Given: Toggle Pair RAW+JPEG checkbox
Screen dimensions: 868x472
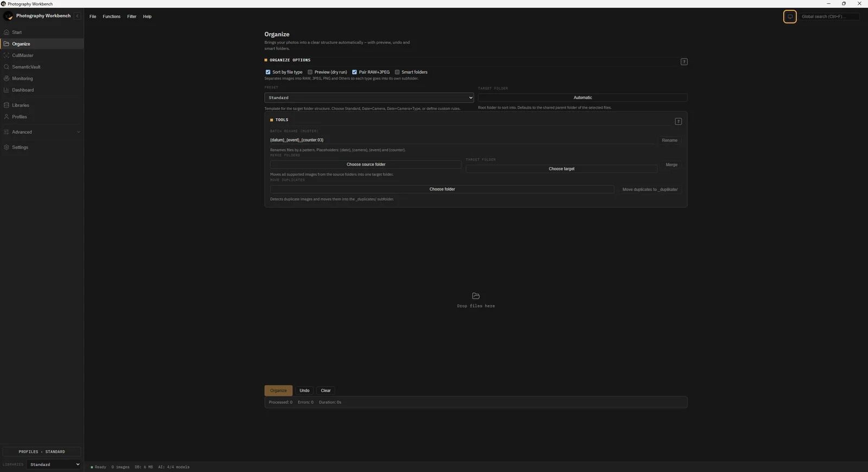Looking at the screenshot, I should (x=354, y=72).
